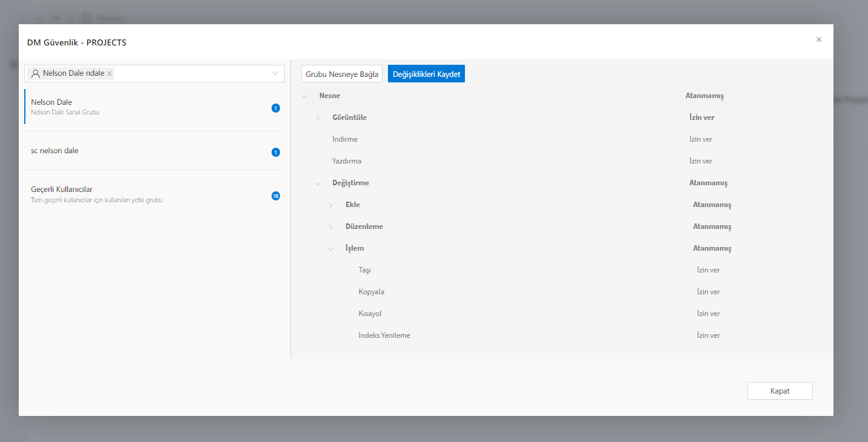The height and width of the screenshot is (442, 868).
Task: Click İzin ver value for Indeks Yenileme
Action: click(709, 335)
